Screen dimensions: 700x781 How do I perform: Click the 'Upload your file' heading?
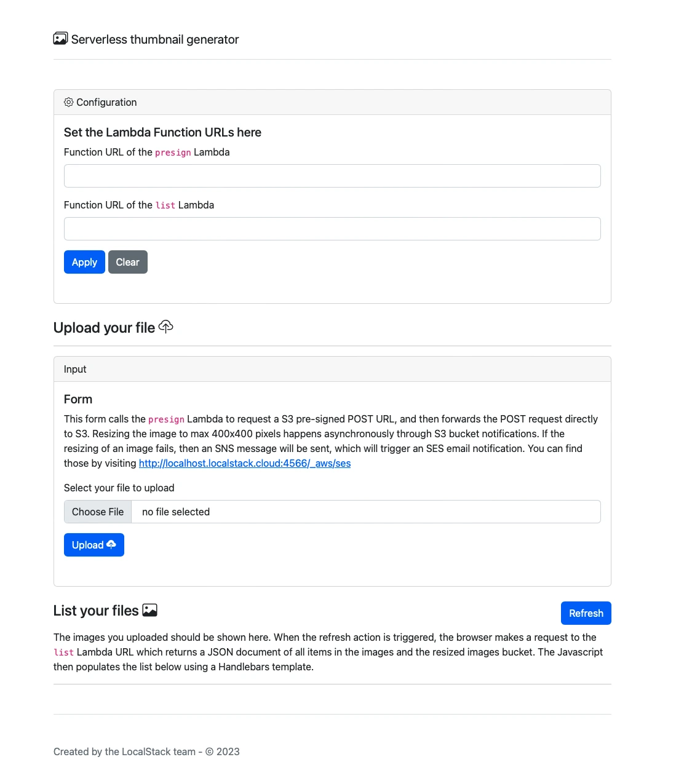point(104,328)
